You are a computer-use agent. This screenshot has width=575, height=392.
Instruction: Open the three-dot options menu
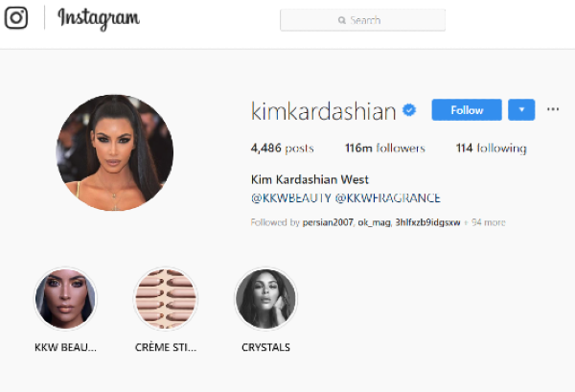coord(553,109)
